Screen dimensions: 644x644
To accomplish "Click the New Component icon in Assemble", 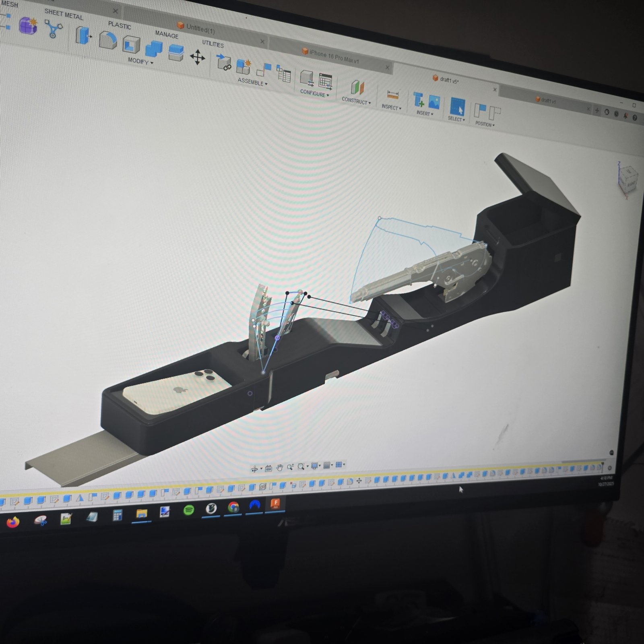I will coord(244,67).
